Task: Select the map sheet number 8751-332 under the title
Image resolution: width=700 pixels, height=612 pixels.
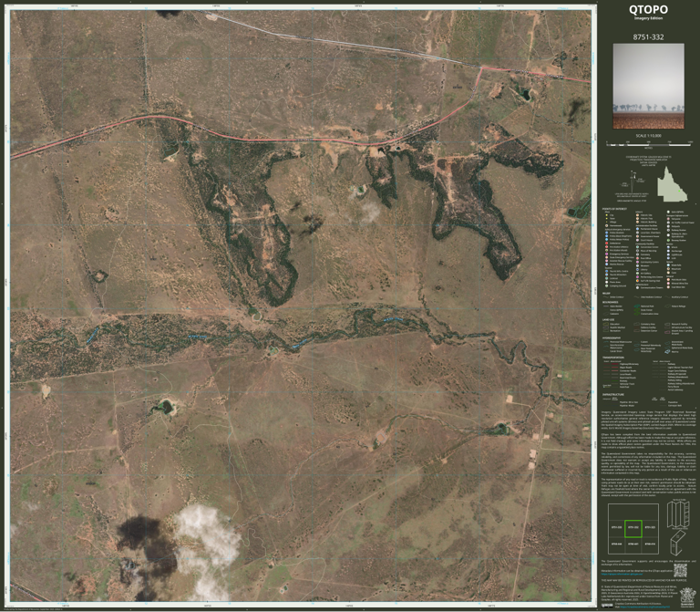Action: 648,37
